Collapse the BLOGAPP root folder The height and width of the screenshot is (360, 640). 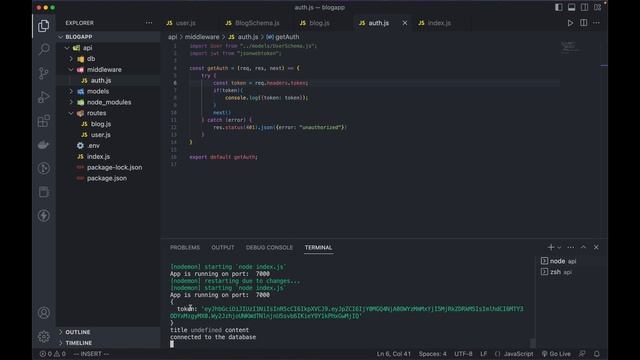[x=108, y=37]
